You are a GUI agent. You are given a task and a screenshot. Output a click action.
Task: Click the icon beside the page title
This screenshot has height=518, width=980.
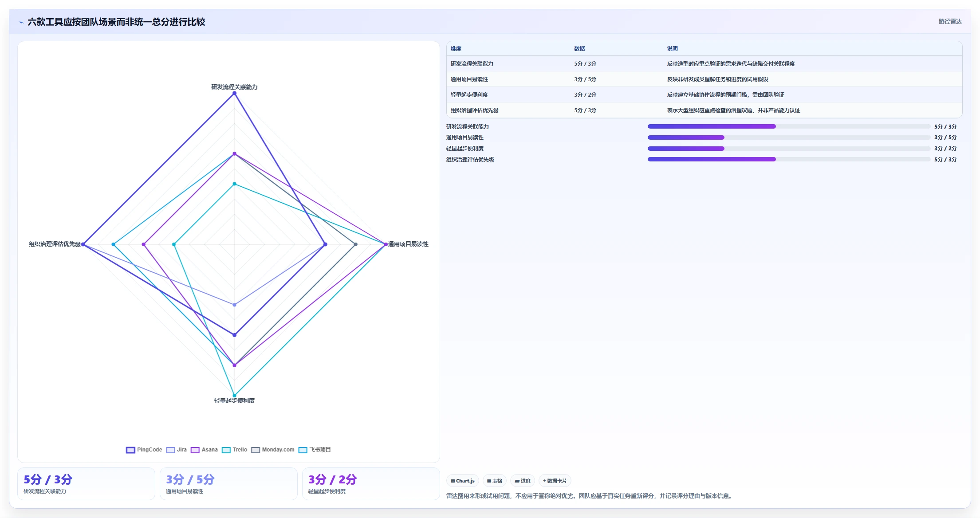click(x=21, y=22)
